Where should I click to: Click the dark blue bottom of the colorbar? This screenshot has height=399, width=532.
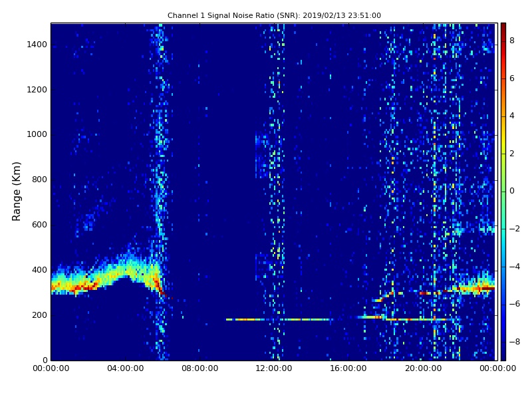click(x=503, y=356)
